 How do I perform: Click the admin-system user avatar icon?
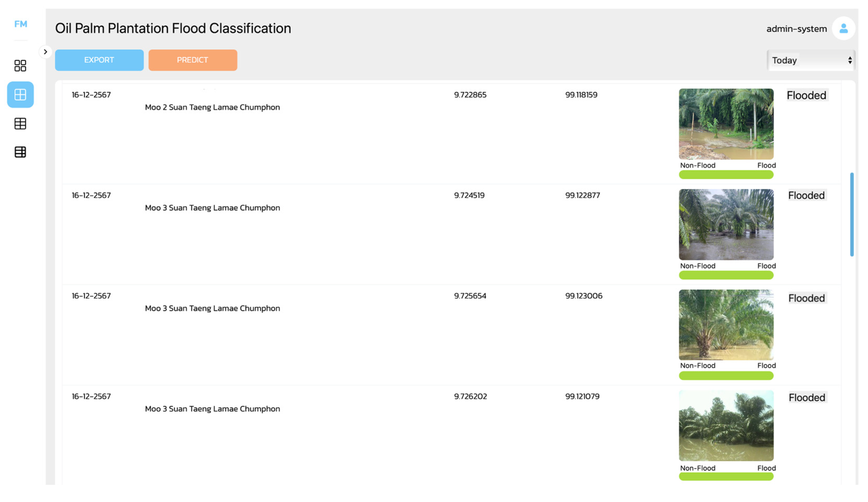(843, 29)
